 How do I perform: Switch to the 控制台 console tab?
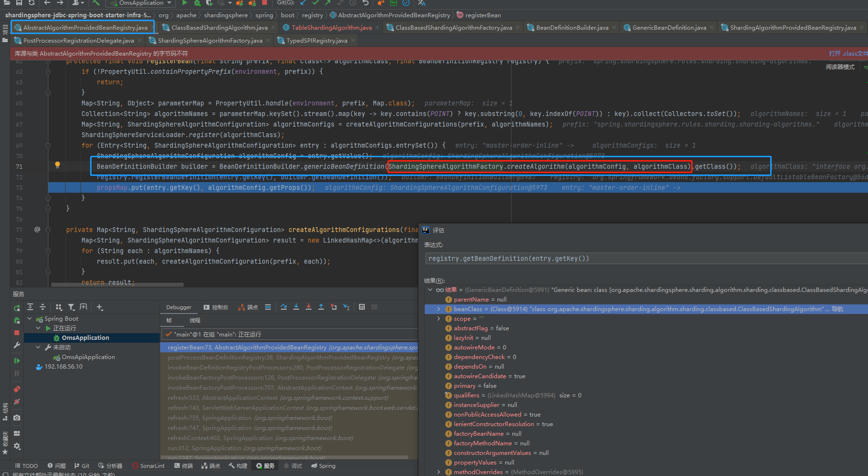[x=216, y=307]
